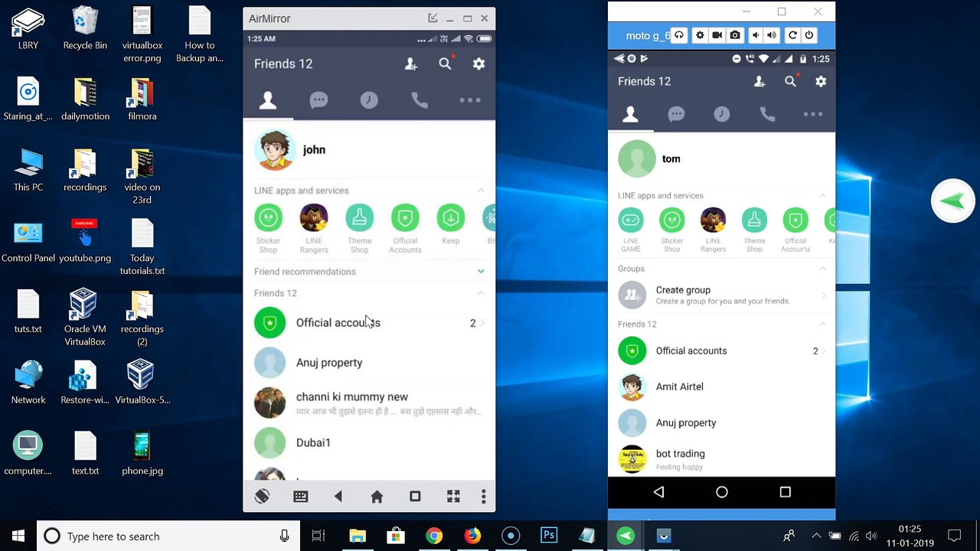Raise volume in moto g toolbar
The width and height of the screenshot is (980, 551).
(772, 35)
